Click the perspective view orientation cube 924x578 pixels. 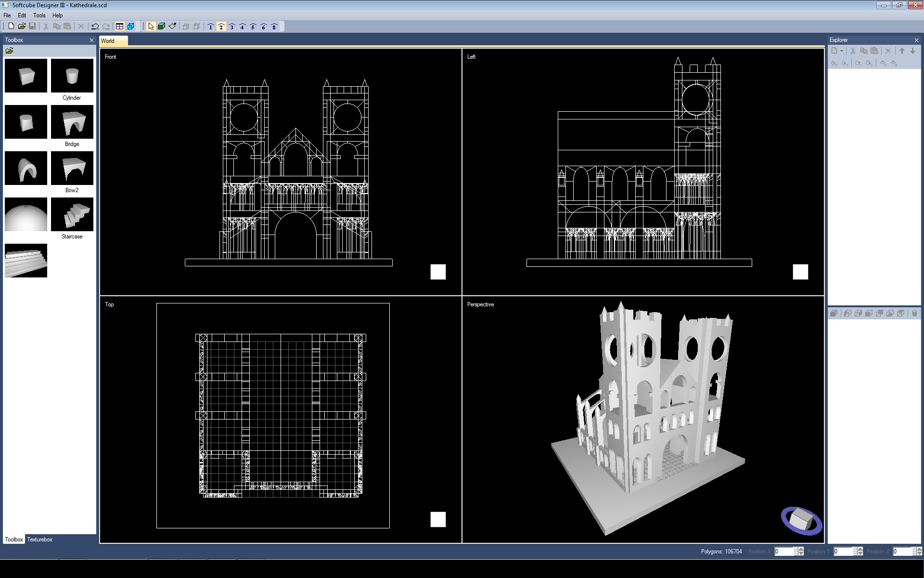pyautogui.click(x=801, y=520)
